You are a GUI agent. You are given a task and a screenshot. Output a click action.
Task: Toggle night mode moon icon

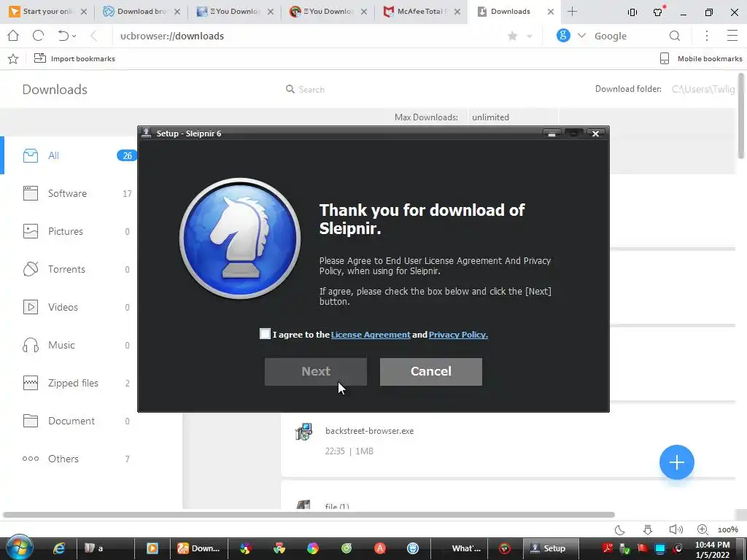coord(620,529)
